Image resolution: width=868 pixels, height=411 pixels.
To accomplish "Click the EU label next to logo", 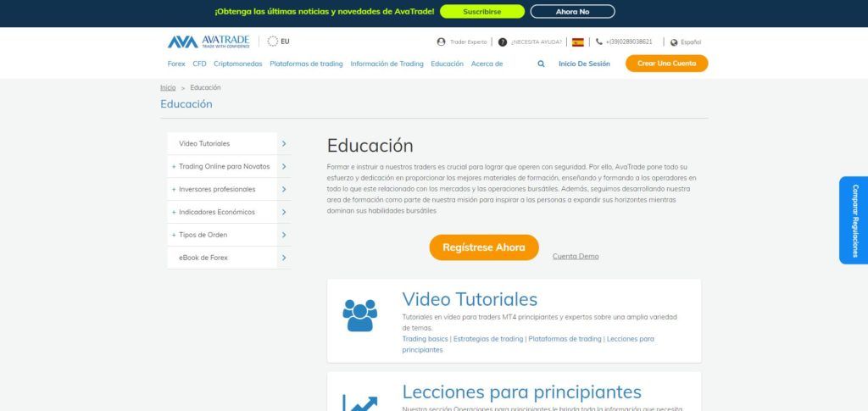I will point(285,42).
